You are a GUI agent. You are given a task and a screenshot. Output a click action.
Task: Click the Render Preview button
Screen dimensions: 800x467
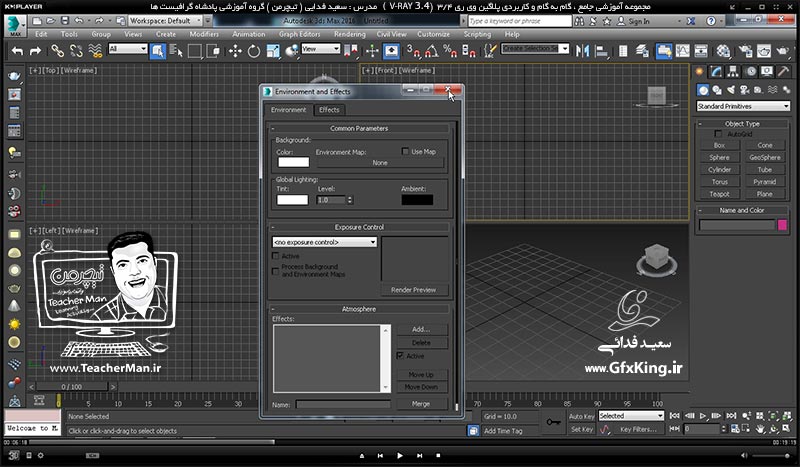[414, 289]
